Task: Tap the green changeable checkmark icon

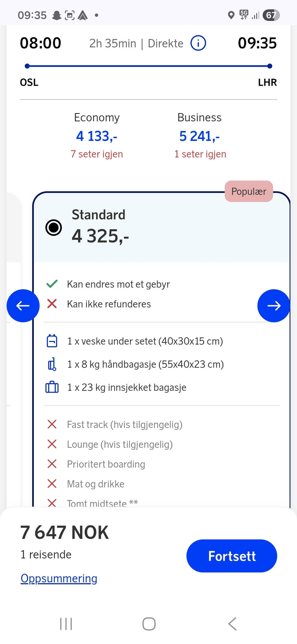Action: click(52, 284)
